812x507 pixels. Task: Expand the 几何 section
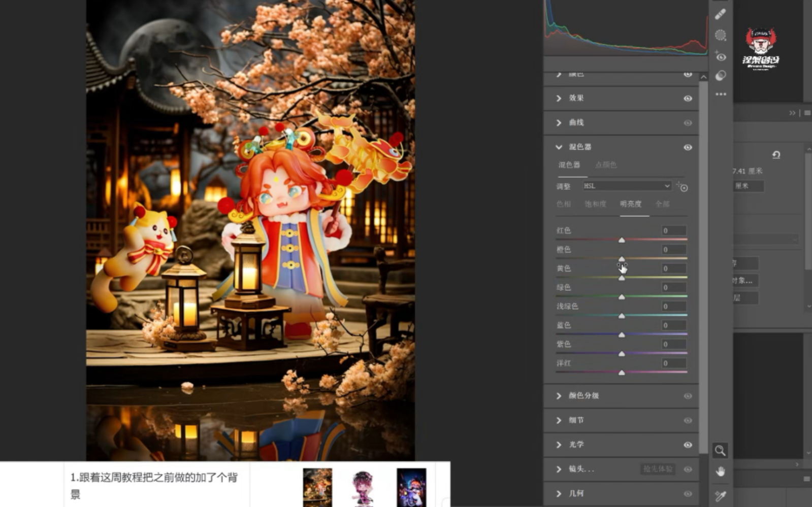[x=559, y=493]
